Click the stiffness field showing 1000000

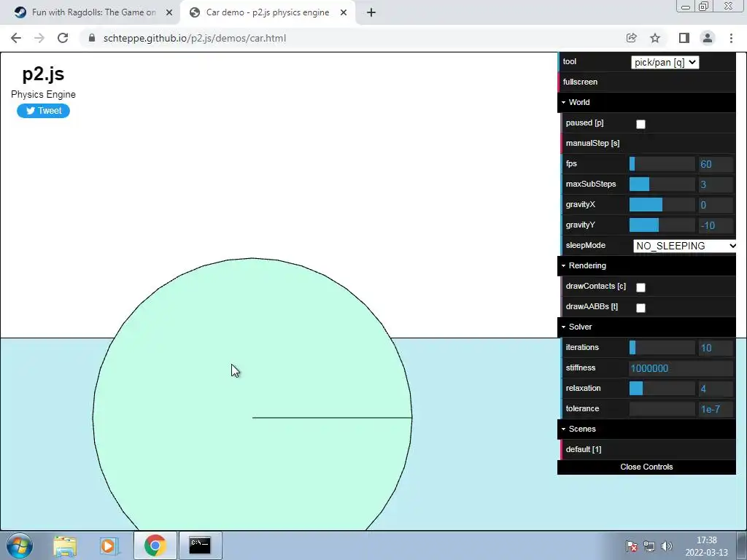point(681,368)
